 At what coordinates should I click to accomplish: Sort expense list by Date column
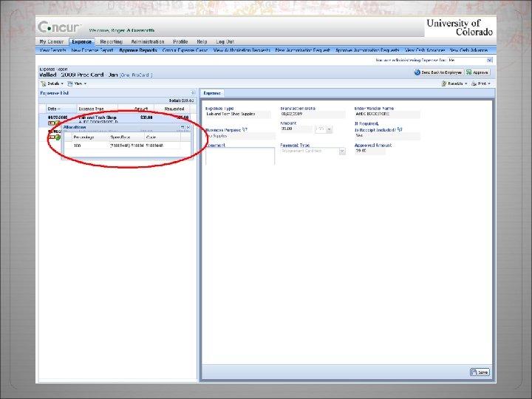pos(61,109)
